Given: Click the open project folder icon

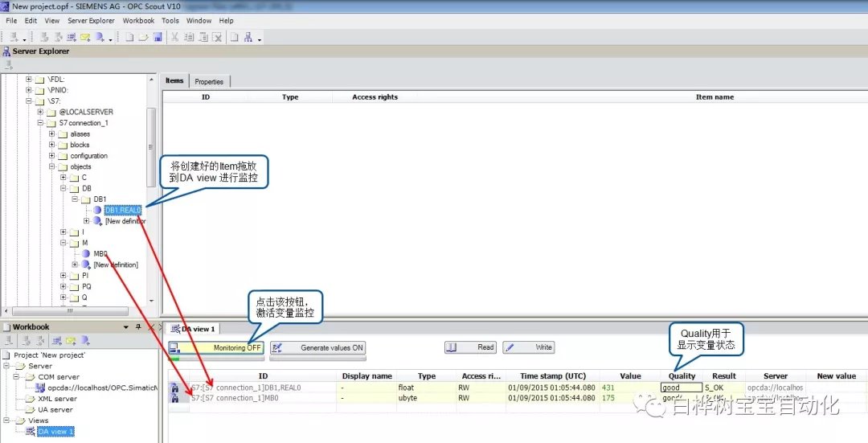Looking at the screenshot, I should pyautogui.click(x=143, y=37).
